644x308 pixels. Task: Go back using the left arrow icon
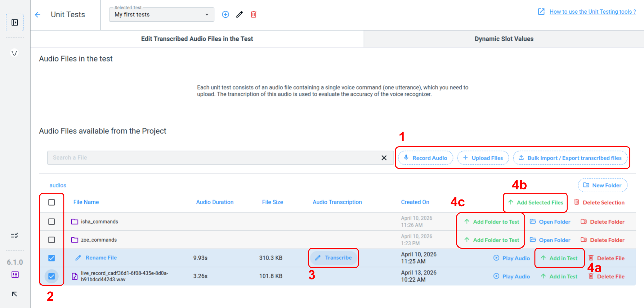[38, 15]
